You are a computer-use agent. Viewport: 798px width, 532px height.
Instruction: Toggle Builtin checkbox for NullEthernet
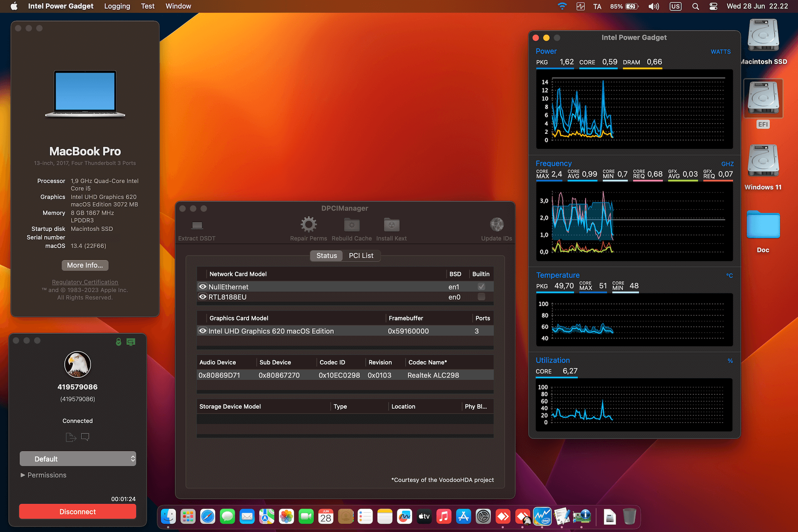tap(481, 286)
